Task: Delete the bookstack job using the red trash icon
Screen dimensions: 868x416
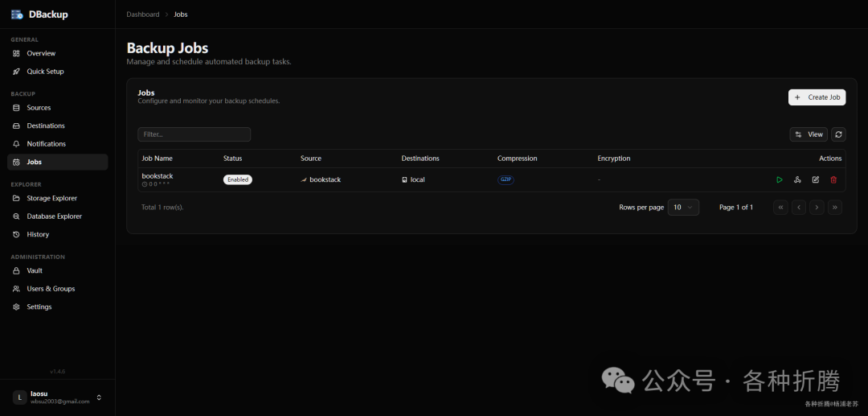Action: pos(833,179)
